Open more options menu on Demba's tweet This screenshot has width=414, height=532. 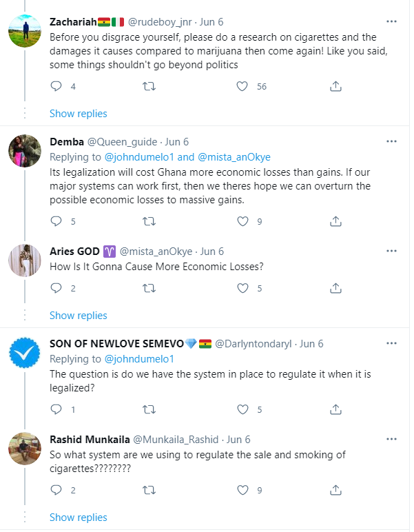click(391, 142)
